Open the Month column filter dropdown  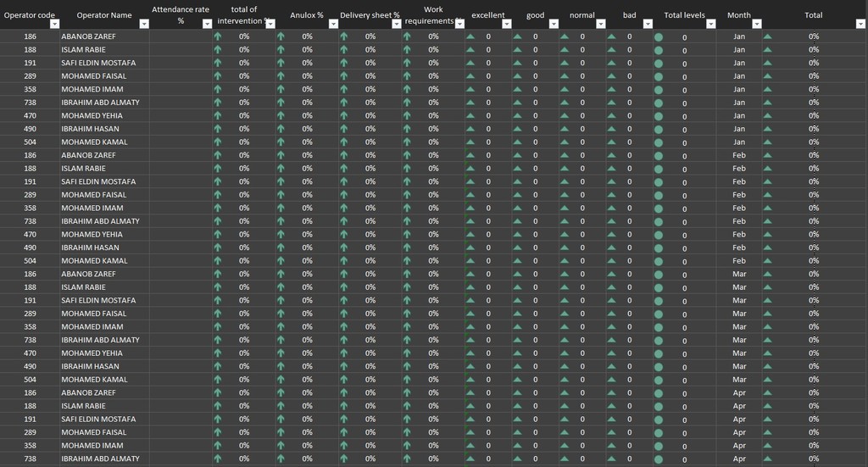(x=757, y=24)
